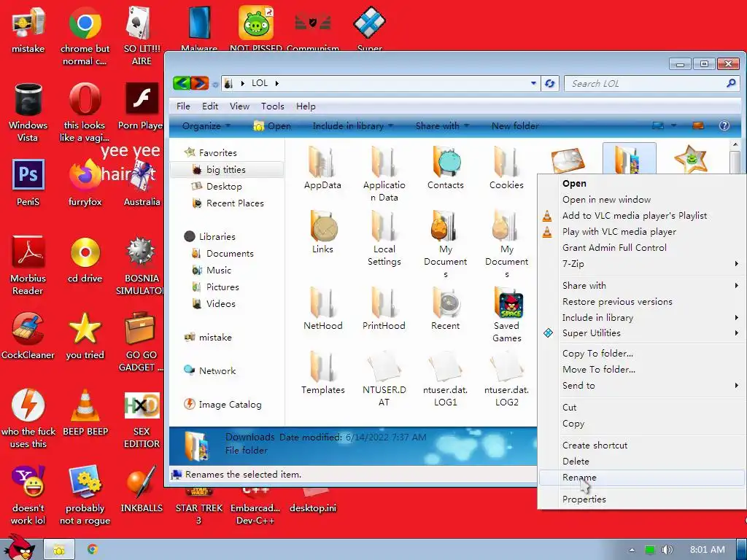Select the ntuser.dat.LOG1 file

click(446, 378)
